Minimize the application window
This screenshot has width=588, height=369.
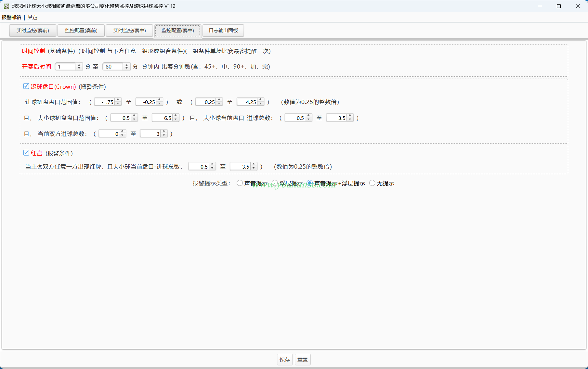(x=540, y=6)
